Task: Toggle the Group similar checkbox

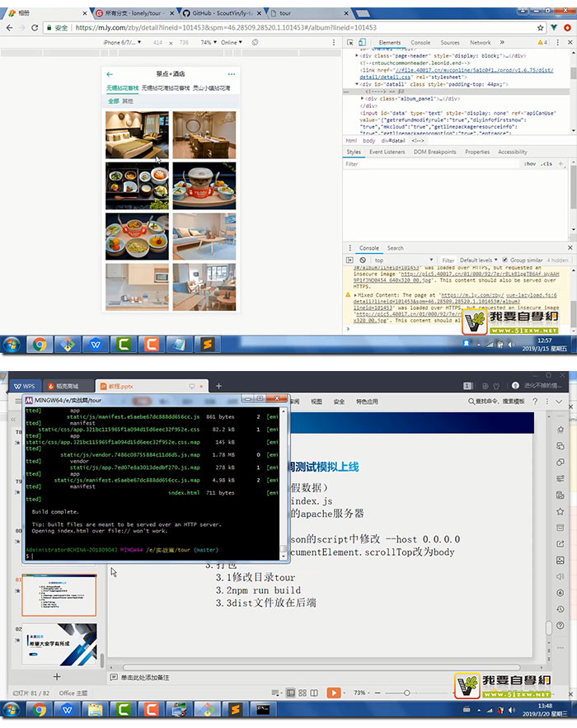Action: pos(504,260)
